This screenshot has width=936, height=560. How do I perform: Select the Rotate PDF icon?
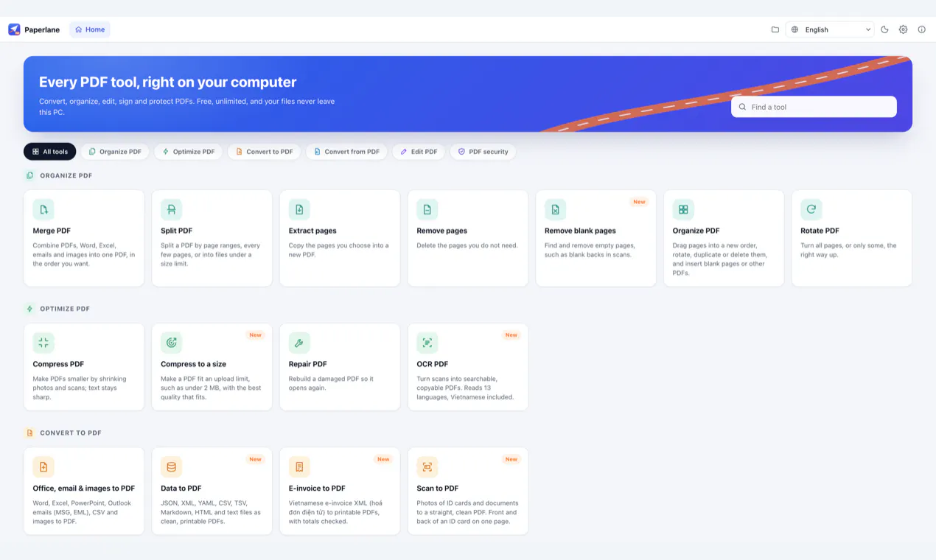pyautogui.click(x=811, y=209)
